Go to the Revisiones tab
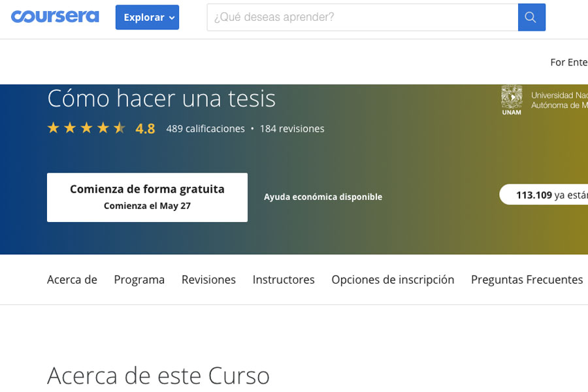This screenshot has height=392, width=588. pyautogui.click(x=208, y=280)
